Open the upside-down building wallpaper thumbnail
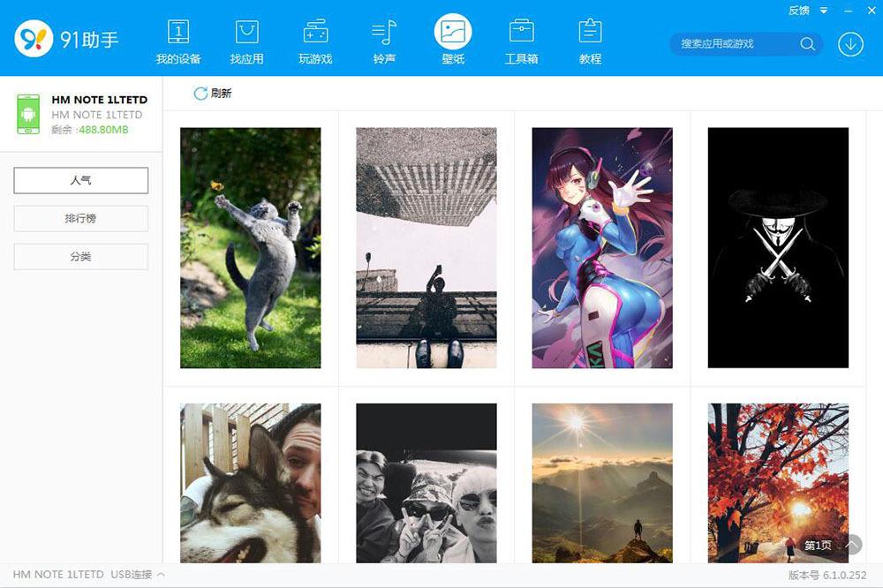 pos(426,248)
